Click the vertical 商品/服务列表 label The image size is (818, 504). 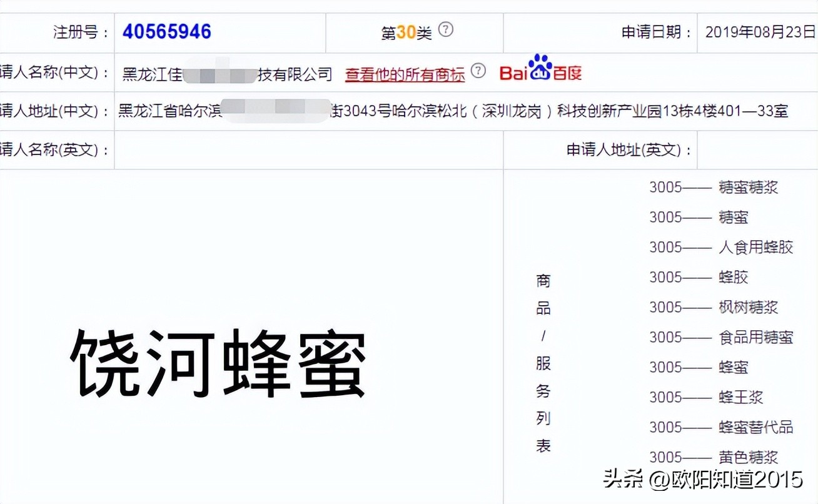click(542, 363)
